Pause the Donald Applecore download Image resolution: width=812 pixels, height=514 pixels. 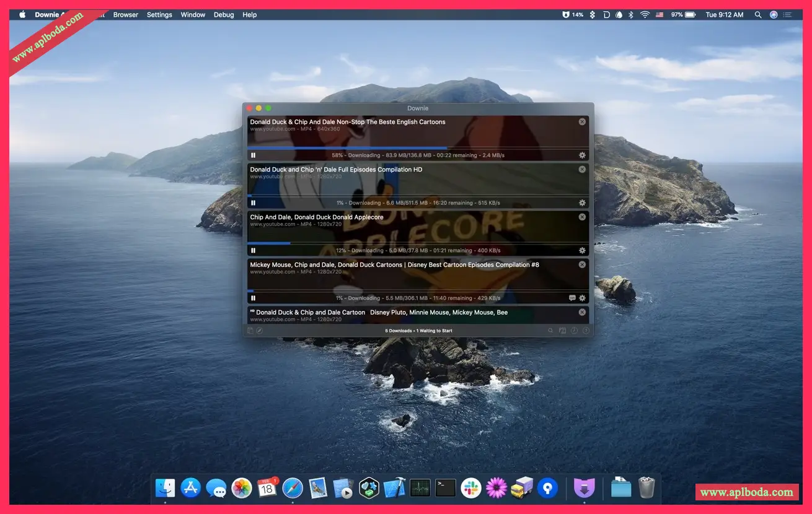253,251
